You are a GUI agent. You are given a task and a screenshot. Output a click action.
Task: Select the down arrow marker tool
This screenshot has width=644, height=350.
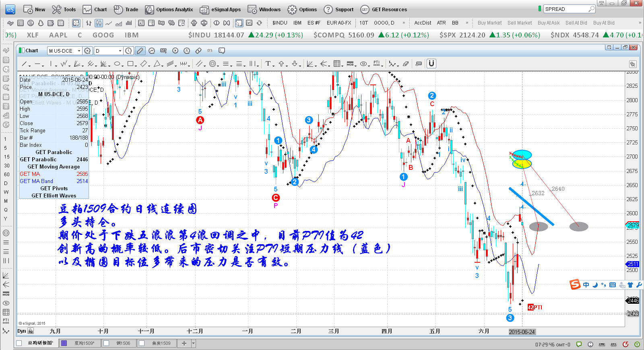tap(294, 64)
